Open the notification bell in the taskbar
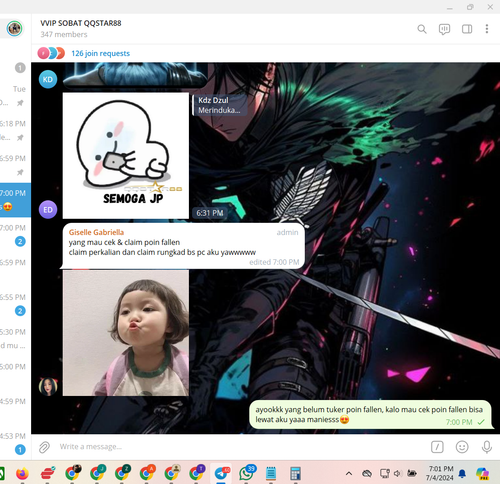 [x=462, y=473]
